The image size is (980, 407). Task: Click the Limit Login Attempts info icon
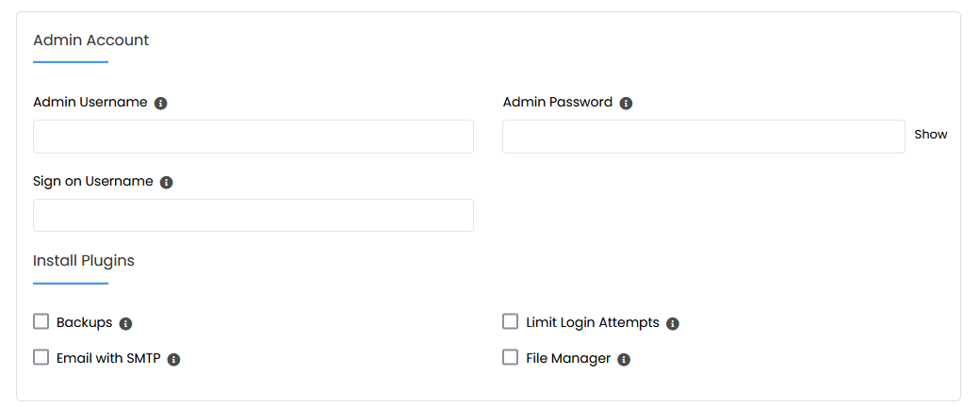click(673, 323)
